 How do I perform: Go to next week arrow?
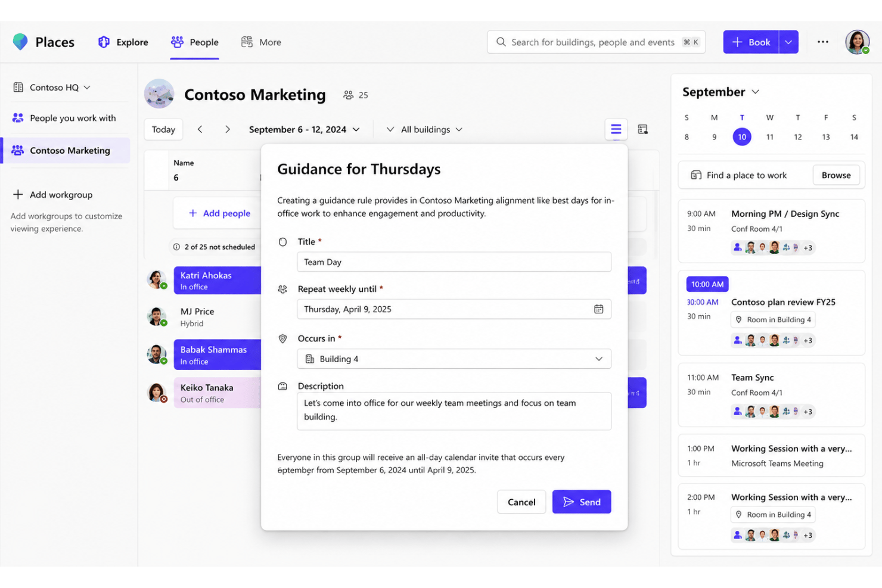(227, 129)
